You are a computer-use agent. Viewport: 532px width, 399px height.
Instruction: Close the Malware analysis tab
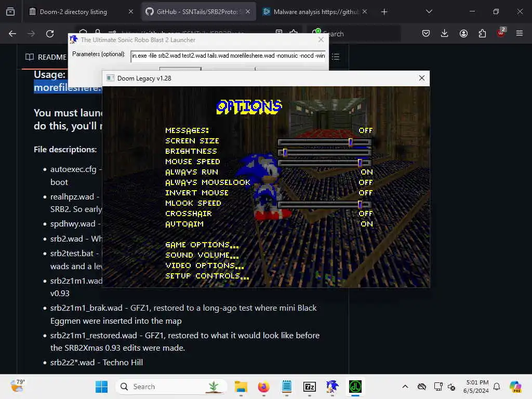pos(365,11)
